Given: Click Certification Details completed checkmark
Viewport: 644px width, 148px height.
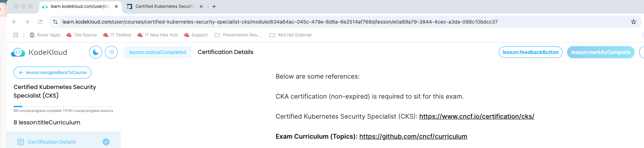Looking at the screenshot, I should [106, 142].
